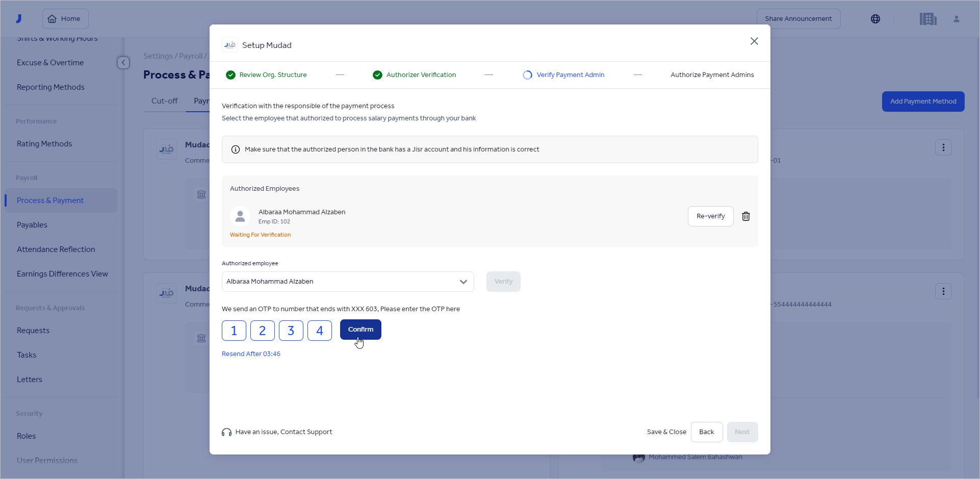Open second Mudad card three-dot menu
980x479 pixels.
pos(943,291)
